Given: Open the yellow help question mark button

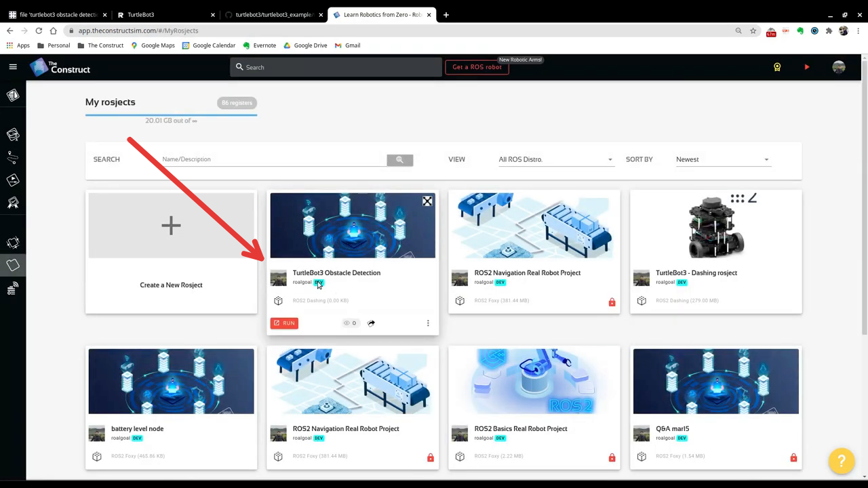Looking at the screenshot, I should (x=842, y=461).
